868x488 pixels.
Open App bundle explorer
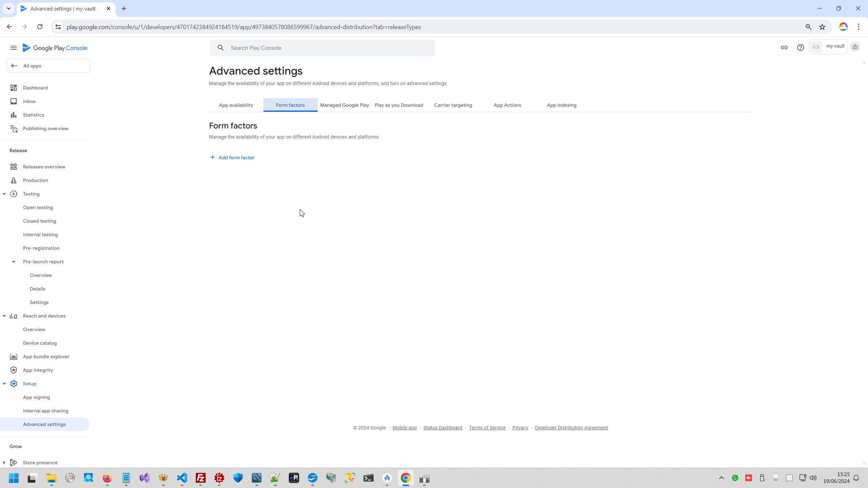pyautogui.click(x=46, y=357)
